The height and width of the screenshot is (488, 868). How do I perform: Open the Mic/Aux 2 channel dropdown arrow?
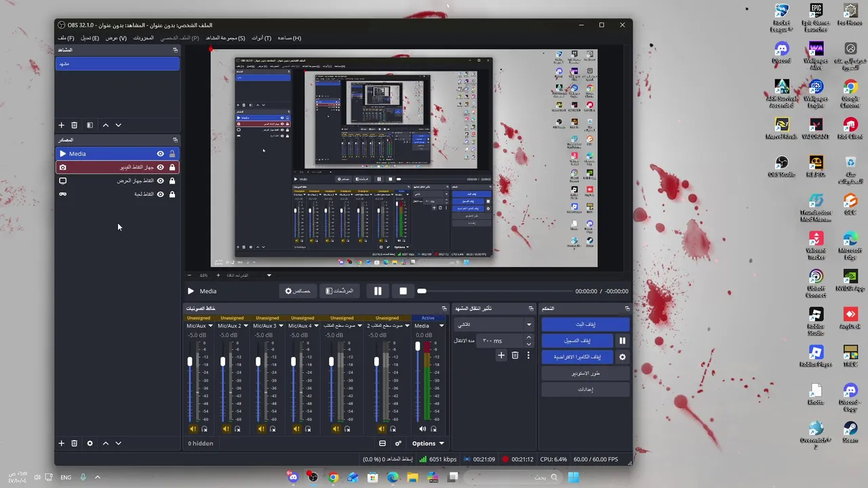[x=245, y=326]
